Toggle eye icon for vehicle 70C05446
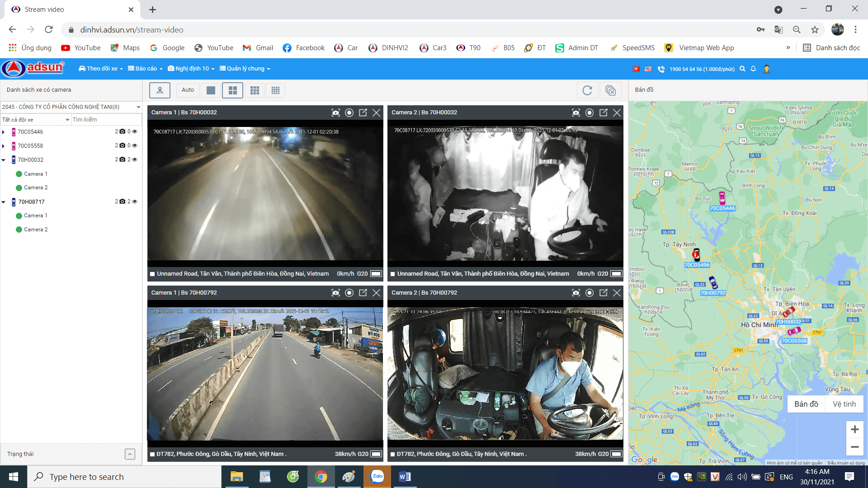 135,131
